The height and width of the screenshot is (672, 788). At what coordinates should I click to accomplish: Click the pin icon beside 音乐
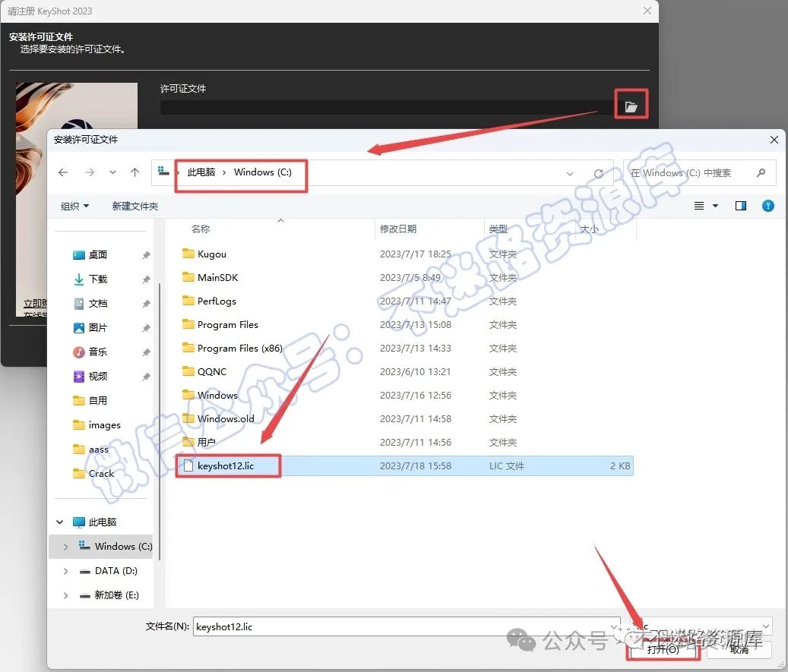pyautogui.click(x=146, y=352)
